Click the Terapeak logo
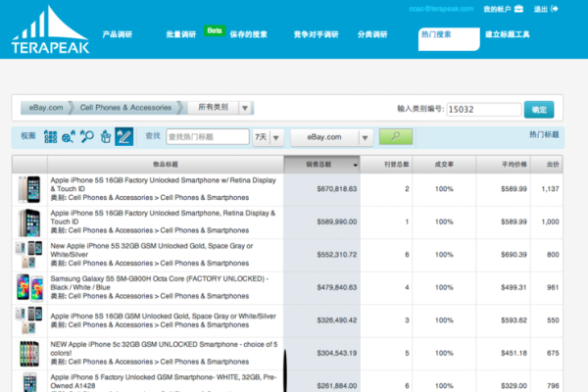Viewport: 588px width, 392px height. point(50,30)
